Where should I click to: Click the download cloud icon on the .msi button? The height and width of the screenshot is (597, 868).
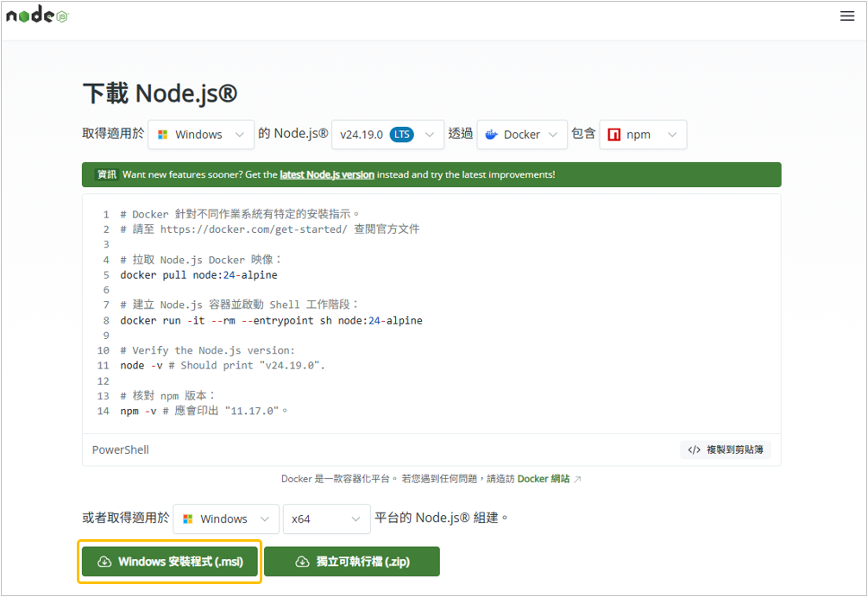[104, 562]
